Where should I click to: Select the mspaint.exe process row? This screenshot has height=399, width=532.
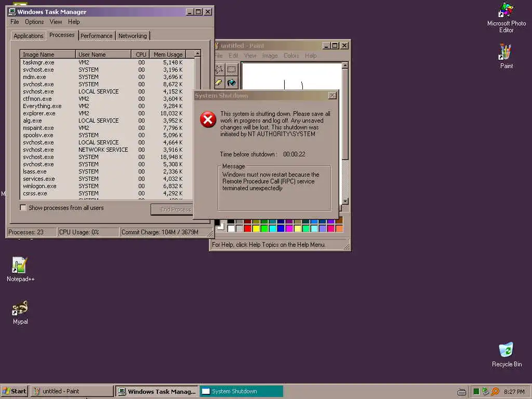point(107,128)
